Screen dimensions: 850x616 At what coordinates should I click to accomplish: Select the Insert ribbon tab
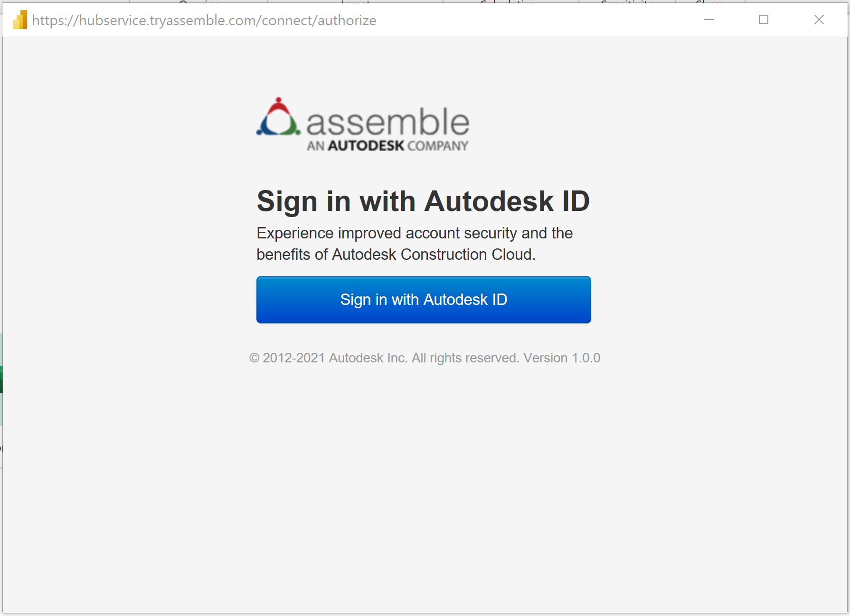[x=355, y=4]
